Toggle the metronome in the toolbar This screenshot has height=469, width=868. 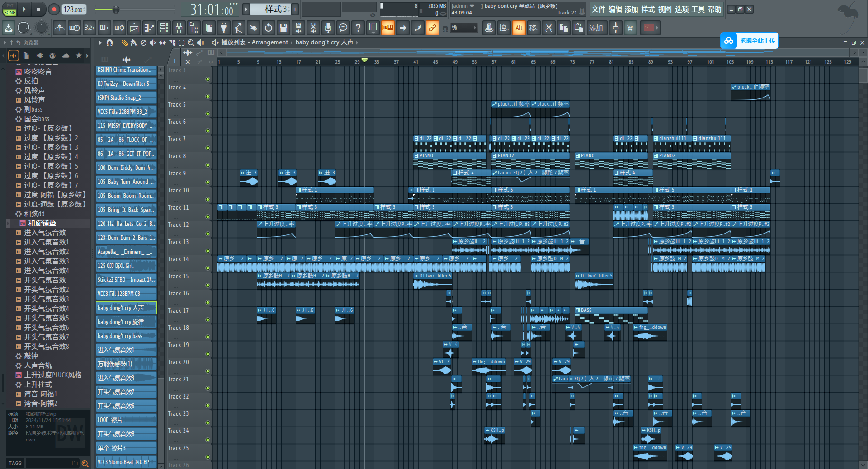60,28
